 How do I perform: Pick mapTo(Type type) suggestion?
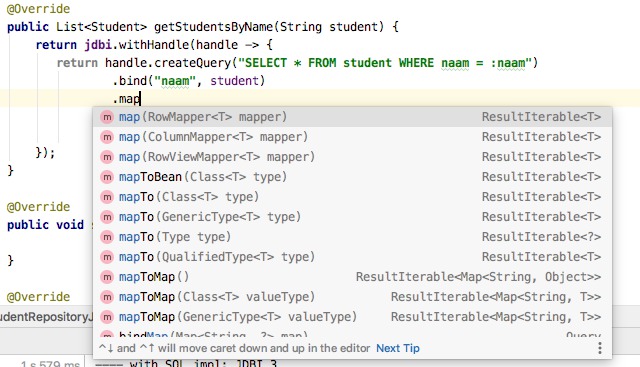(x=352, y=237)
